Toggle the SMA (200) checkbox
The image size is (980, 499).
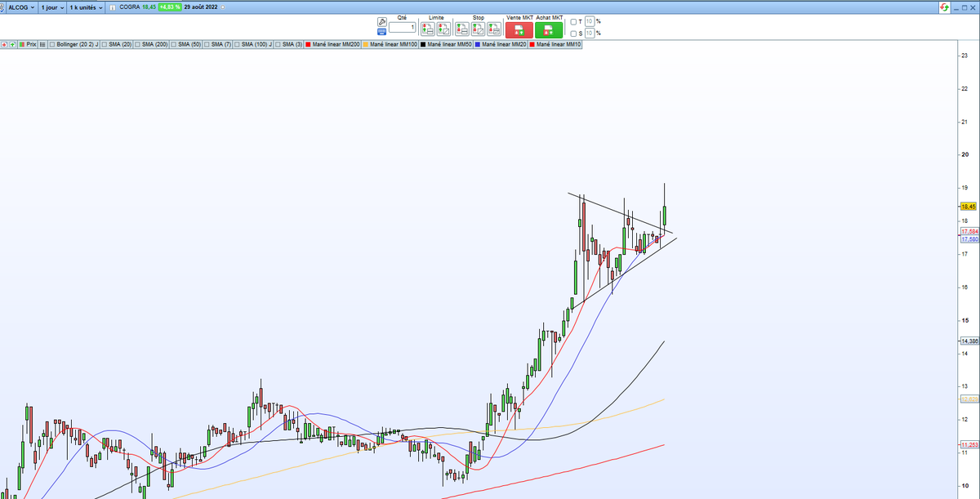(139, 44)
